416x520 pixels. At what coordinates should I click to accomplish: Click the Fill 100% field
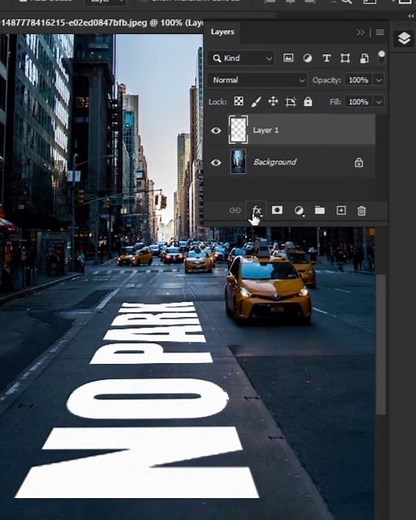point(359,102)
